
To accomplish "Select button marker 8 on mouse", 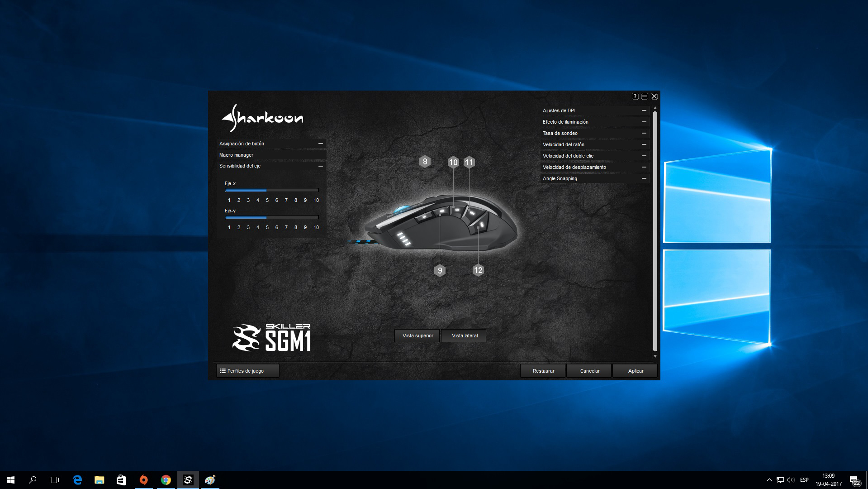I will point(425,162).
